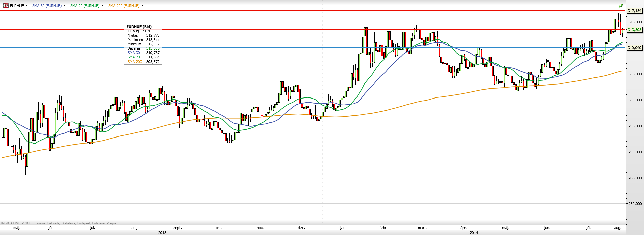This screenshot has width=644, height=235.
Task: Click the SMA 20 value 311,084
Action: pos(153,57)
